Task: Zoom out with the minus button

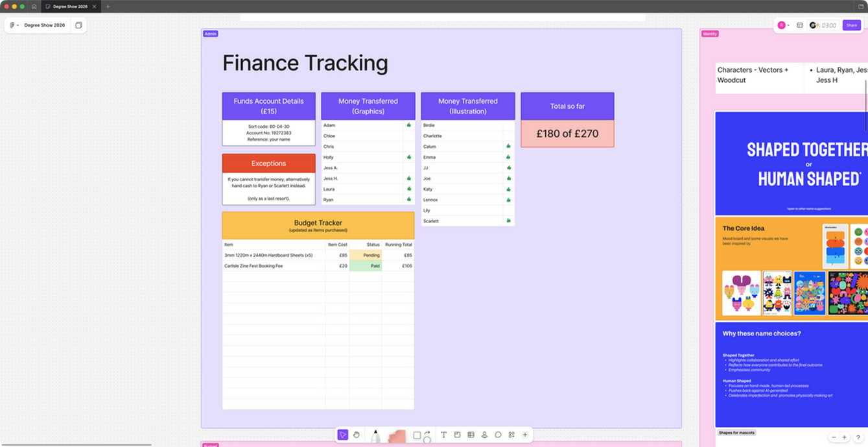Action: (834, 437)
